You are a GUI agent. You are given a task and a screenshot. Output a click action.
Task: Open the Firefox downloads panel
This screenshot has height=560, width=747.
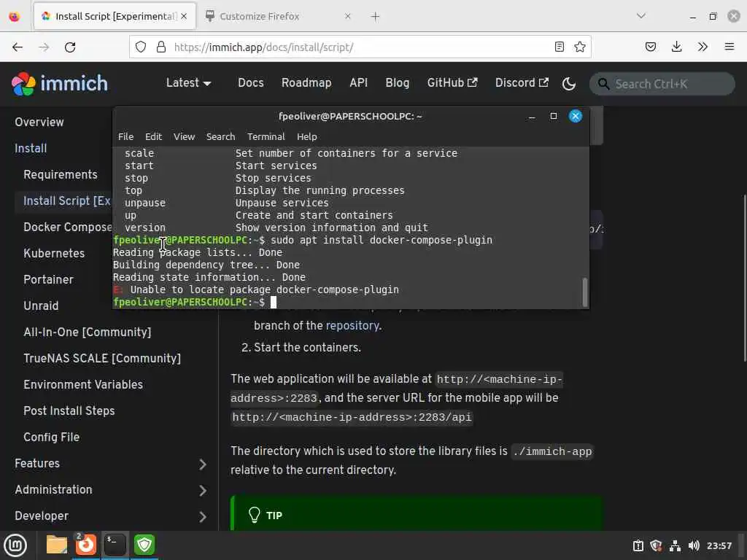tap(676, 47)
